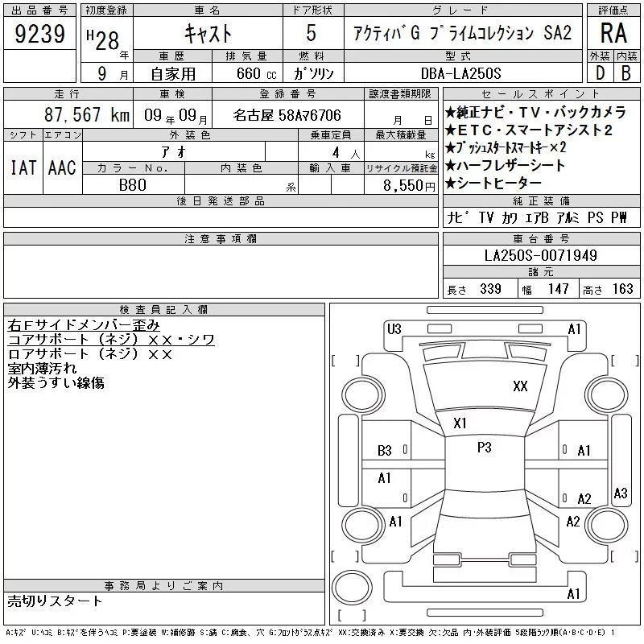Click the air conditioner code AAC
644x644 pixels.
tap(62, 167)
